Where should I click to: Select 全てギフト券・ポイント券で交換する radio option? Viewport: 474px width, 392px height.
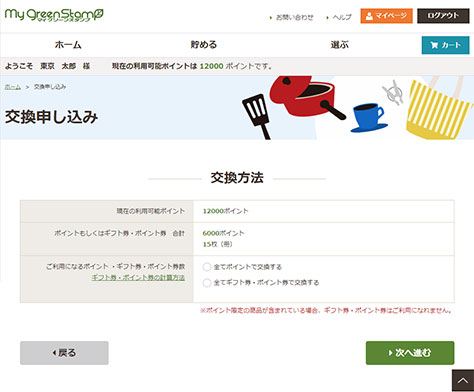(207, 283)
